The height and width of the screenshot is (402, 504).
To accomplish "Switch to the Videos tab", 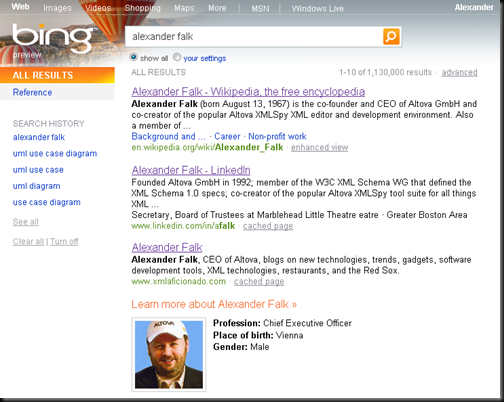I will tap(98, 8).
